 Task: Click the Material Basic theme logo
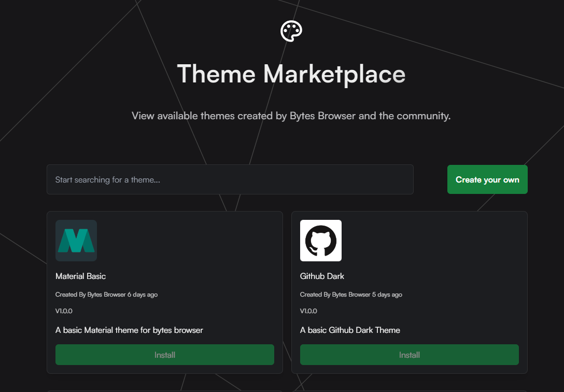[x=76, y=241]
